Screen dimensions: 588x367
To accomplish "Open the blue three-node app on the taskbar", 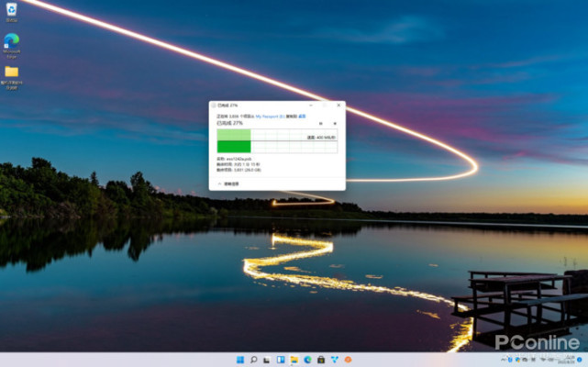I will tap(335, 360).
